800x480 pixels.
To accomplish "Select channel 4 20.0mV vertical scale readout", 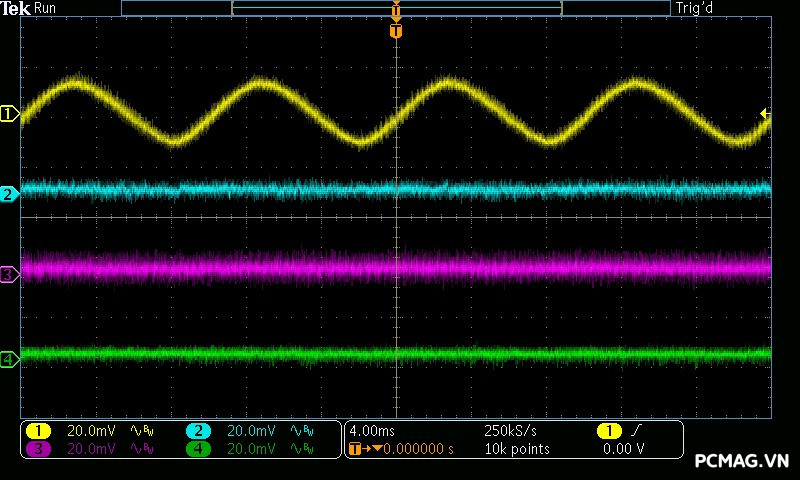I will [x=251, y=449].
